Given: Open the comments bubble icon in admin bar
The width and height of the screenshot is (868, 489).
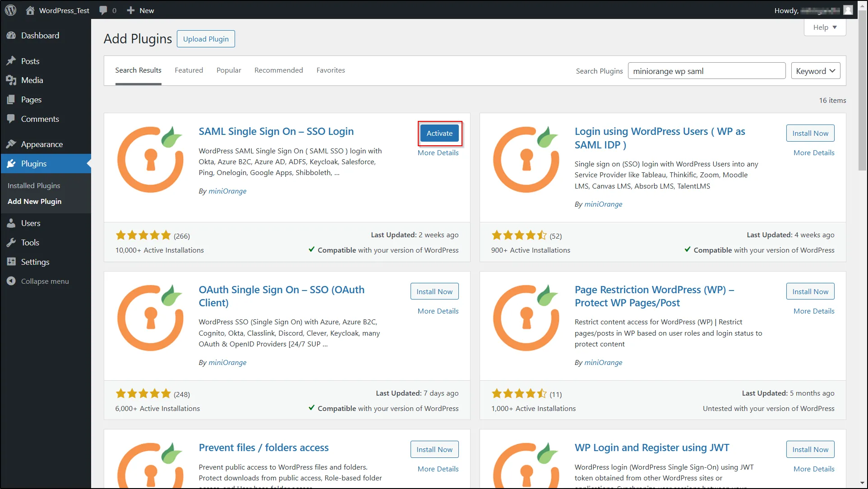Looking at the screenshot, I should (103, 10).
